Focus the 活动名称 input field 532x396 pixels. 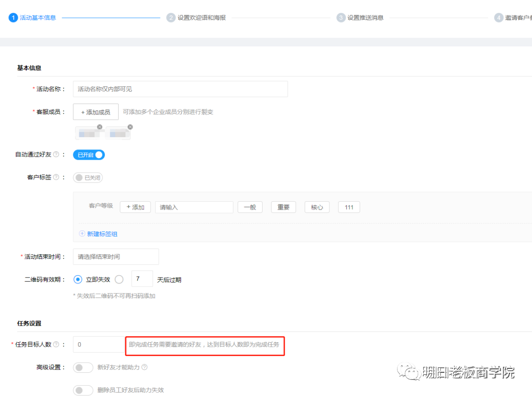click(180, 89)
